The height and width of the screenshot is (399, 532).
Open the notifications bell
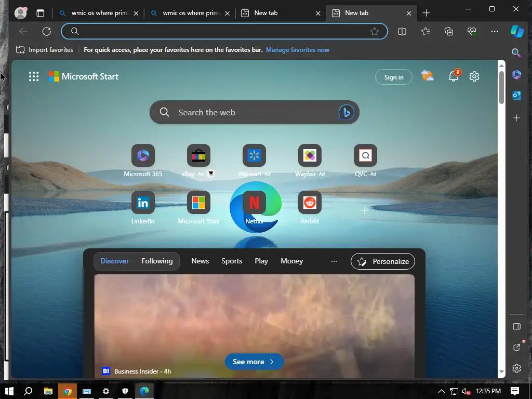coord(454,76)
